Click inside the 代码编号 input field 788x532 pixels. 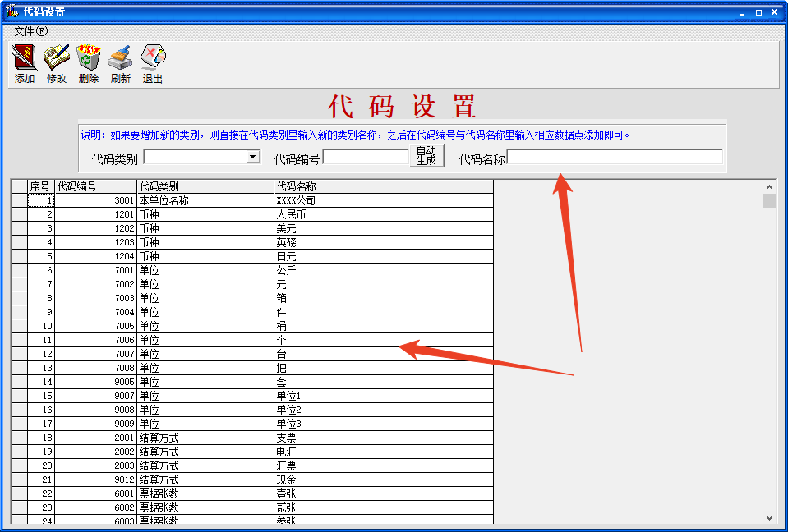pos(366,156)
